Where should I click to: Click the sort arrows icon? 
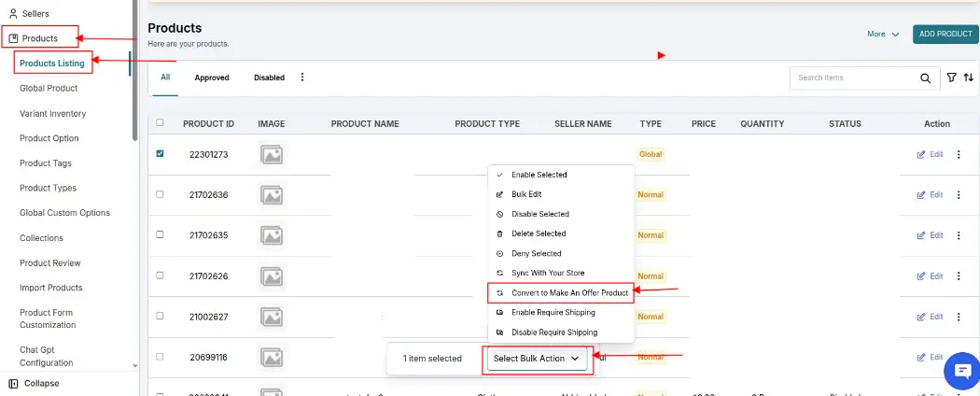pos(968,78)
